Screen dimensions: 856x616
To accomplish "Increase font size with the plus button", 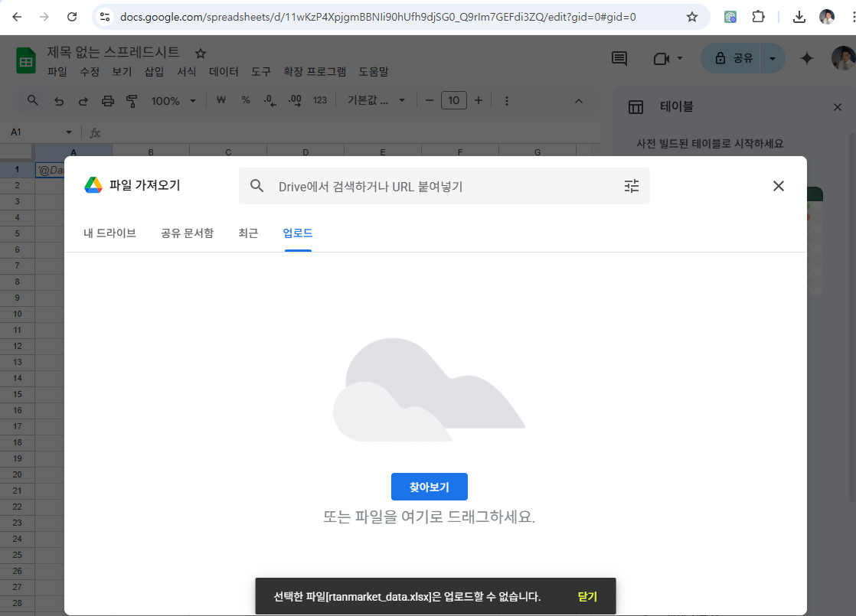I will coord(479,100).
